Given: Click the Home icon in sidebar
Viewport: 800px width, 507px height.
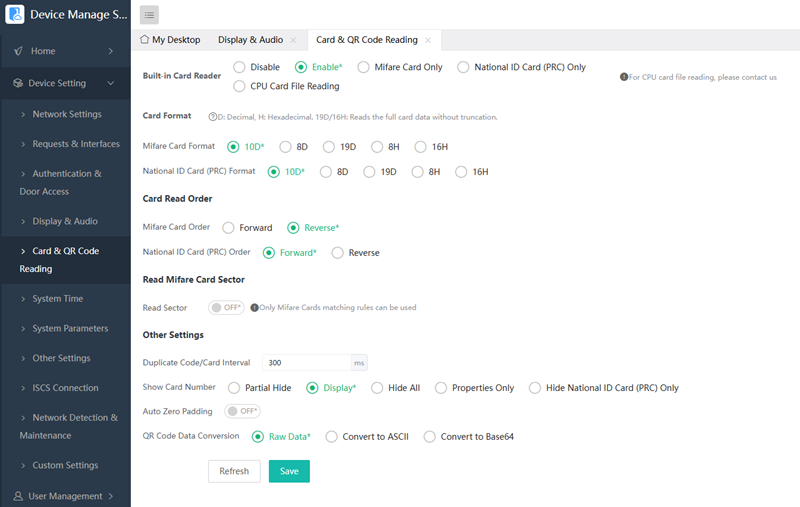Looking at the screenshot, I should click(18, 51).
